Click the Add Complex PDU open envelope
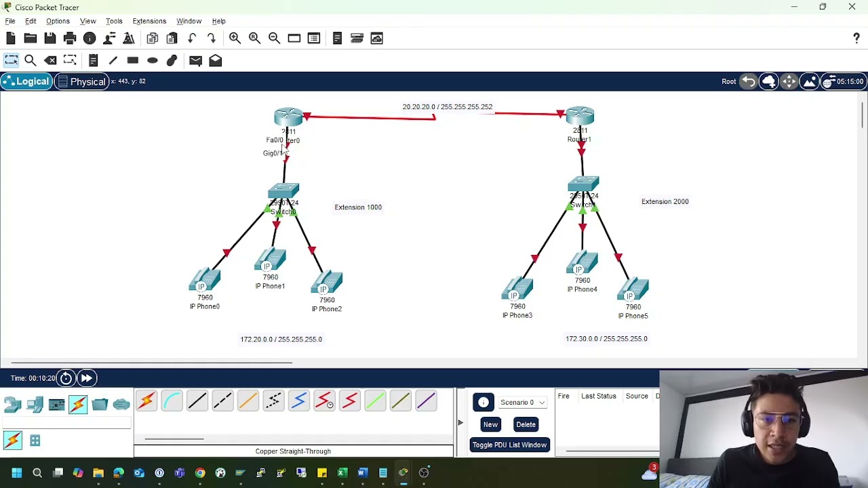This screenshot has width=868, height=488. tap(215, 60)
